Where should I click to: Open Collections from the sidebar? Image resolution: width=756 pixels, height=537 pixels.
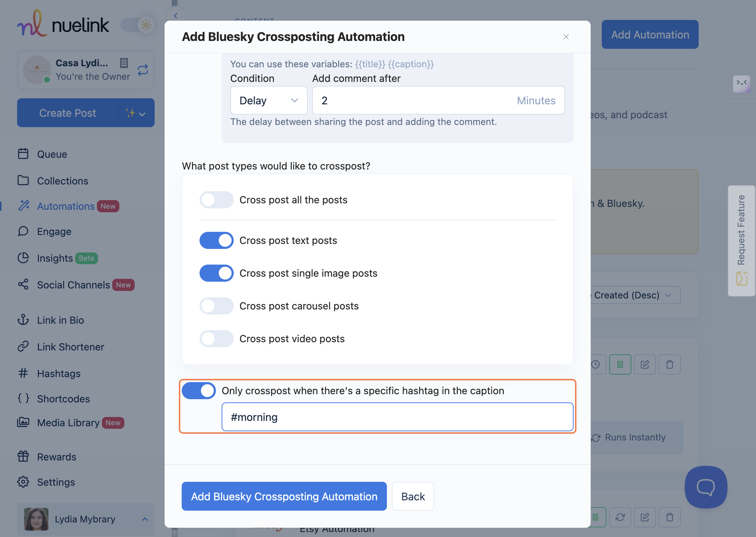point(63,181)
